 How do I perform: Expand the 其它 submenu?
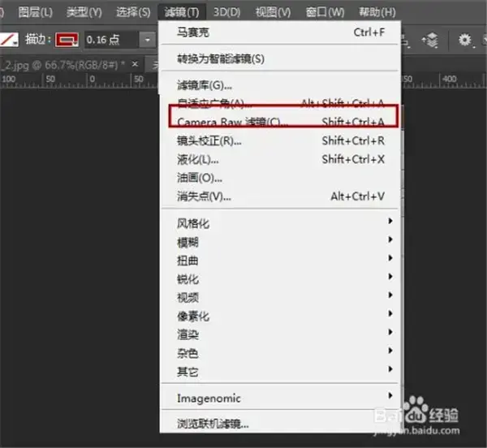[x=280, y=372]
